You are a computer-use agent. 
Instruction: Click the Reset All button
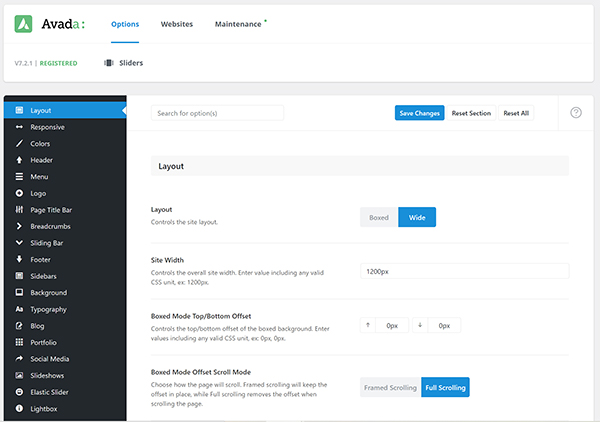[x=516, y=113]
